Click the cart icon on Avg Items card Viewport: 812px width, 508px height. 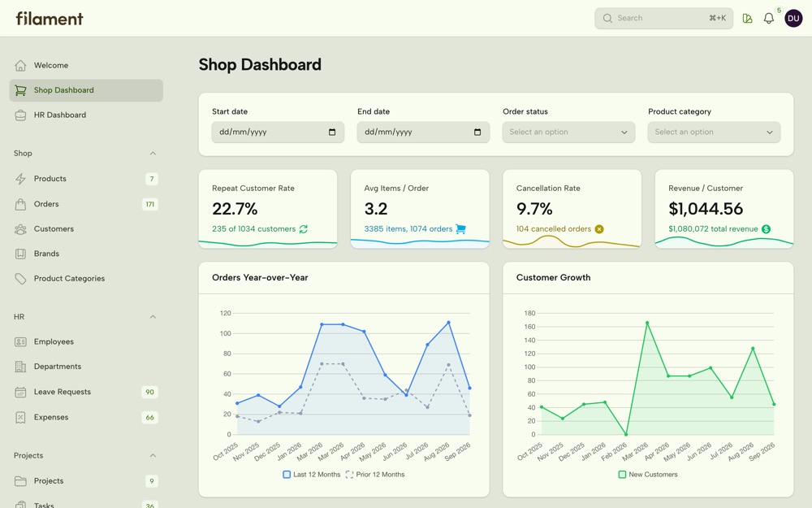pos(460,229)
